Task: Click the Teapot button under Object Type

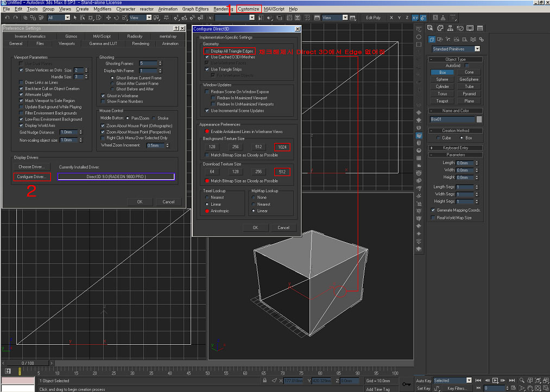Action: coord(442,101)
